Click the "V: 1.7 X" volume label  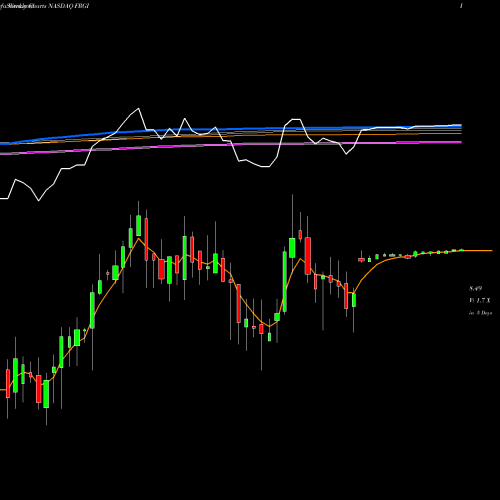(x=480, y=301)
